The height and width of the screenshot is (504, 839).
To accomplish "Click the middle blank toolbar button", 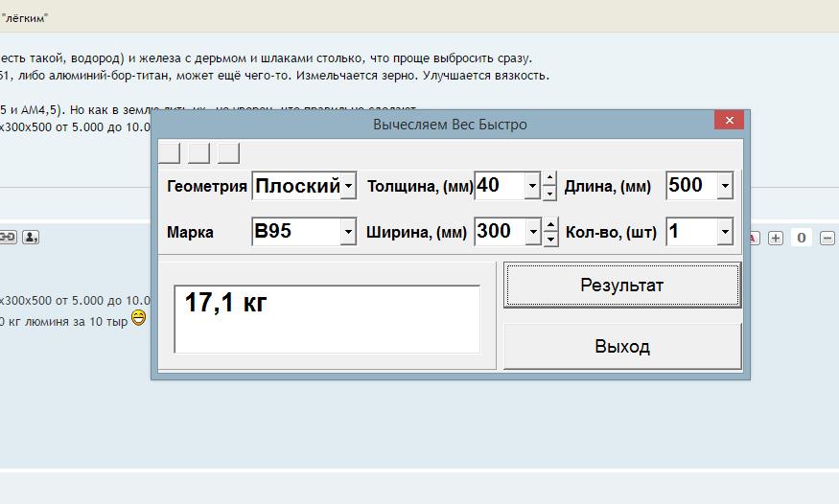I will click(199, 153).
